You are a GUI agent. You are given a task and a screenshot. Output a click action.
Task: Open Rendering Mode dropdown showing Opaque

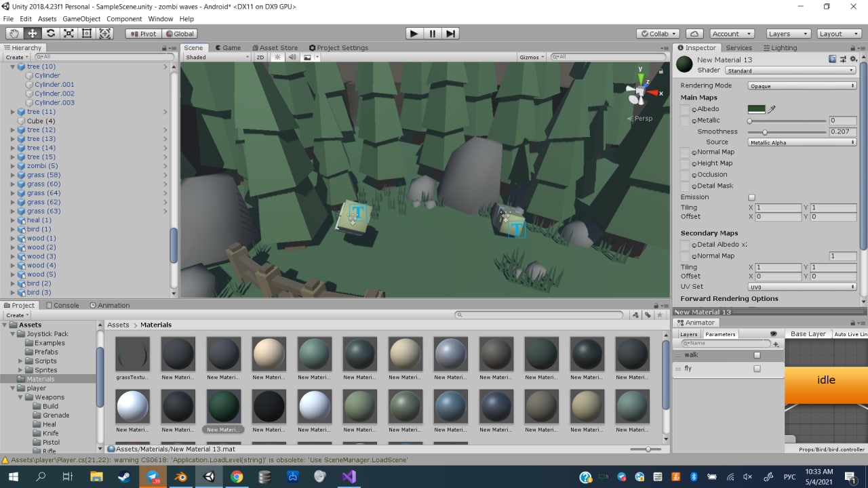tap(802, 86)
